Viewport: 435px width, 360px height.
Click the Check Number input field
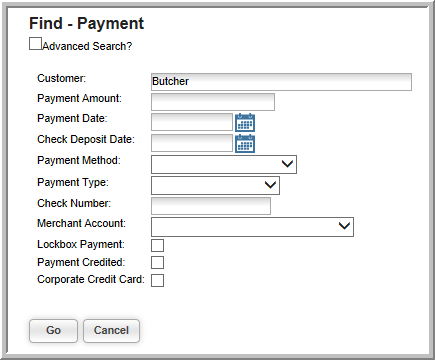coord(211,206)
